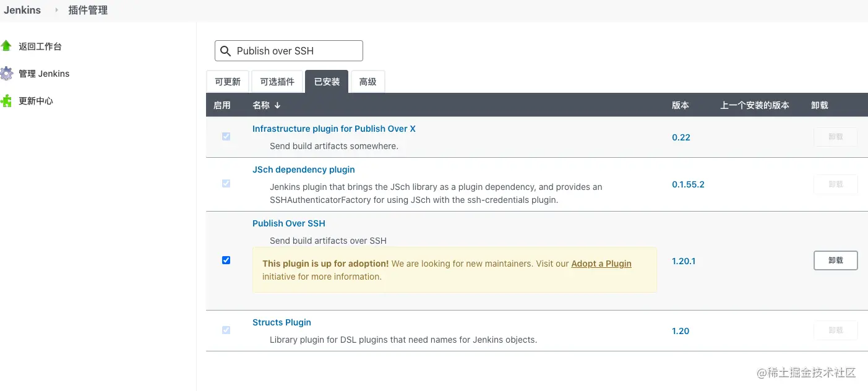
Task: Click the 上一个安装的版本 column header
Action: coord(755,105)
